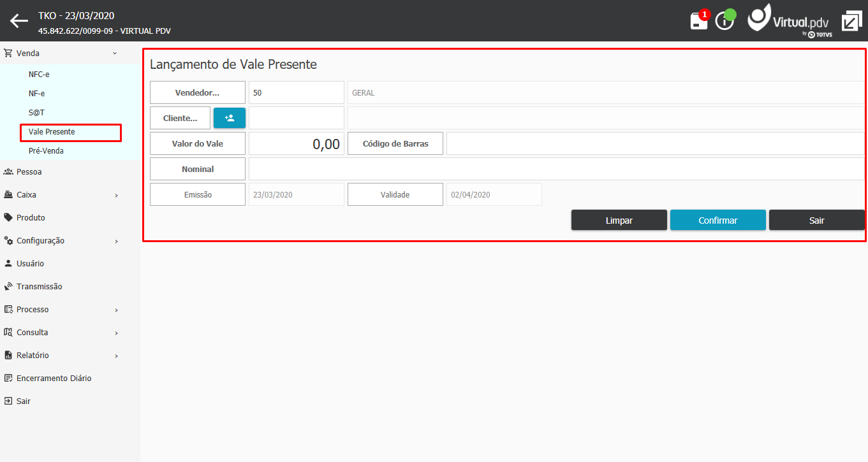
Task: Expand the Consulta submenu arrow
Action: (x=116, y=333)
